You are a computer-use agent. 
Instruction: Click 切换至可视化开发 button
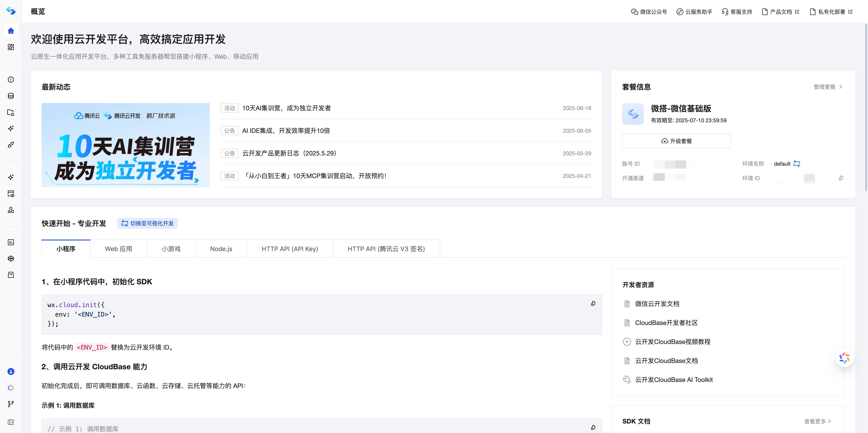click(147, 223)
